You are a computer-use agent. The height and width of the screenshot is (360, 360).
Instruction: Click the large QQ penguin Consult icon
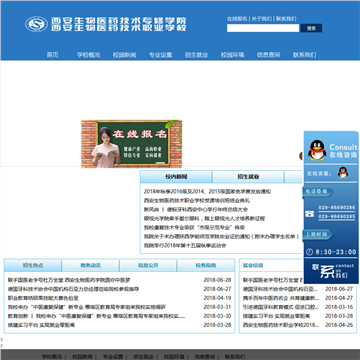pos(317,150)
